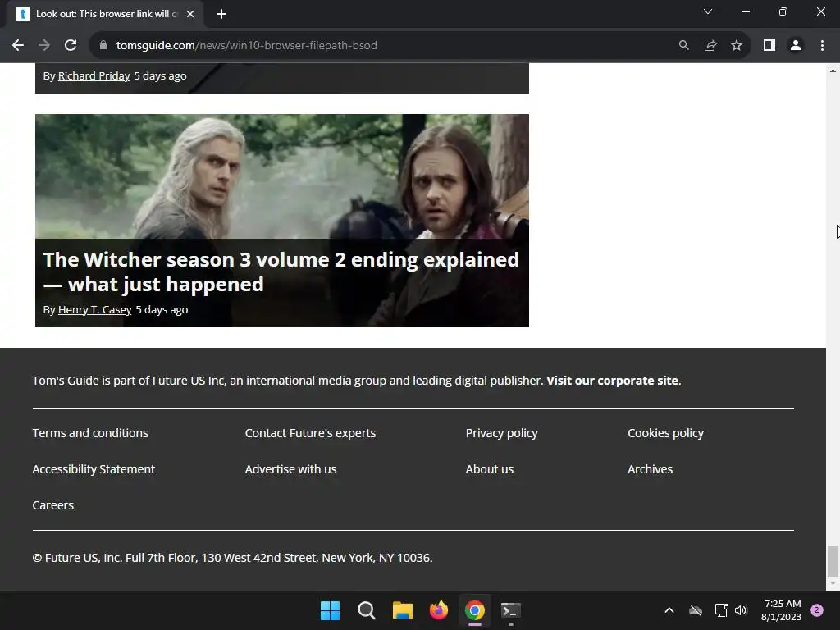Click The Witcher article thumbnail image

click(282, 176)
